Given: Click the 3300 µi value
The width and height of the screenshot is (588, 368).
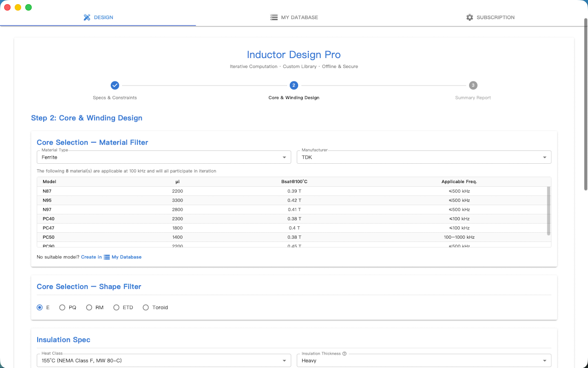Looking at the screenshot, I should coord(177,201).
